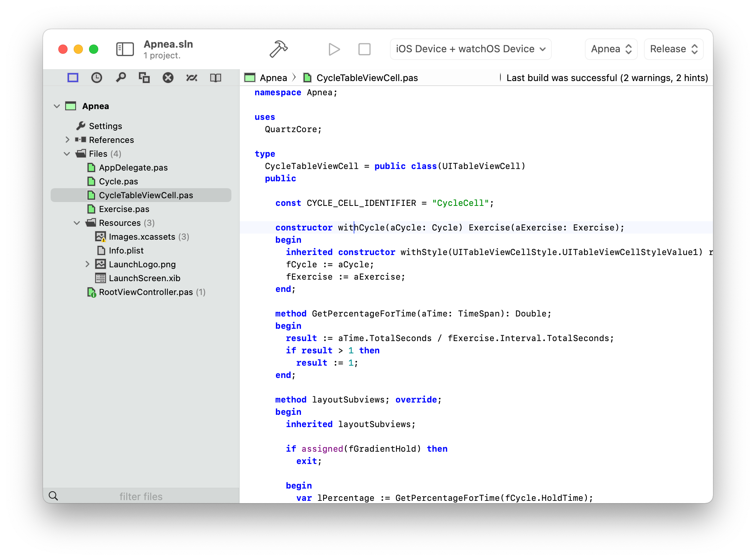Open the build errors navigator tab

pyautogui.click(x=168, y=78)
